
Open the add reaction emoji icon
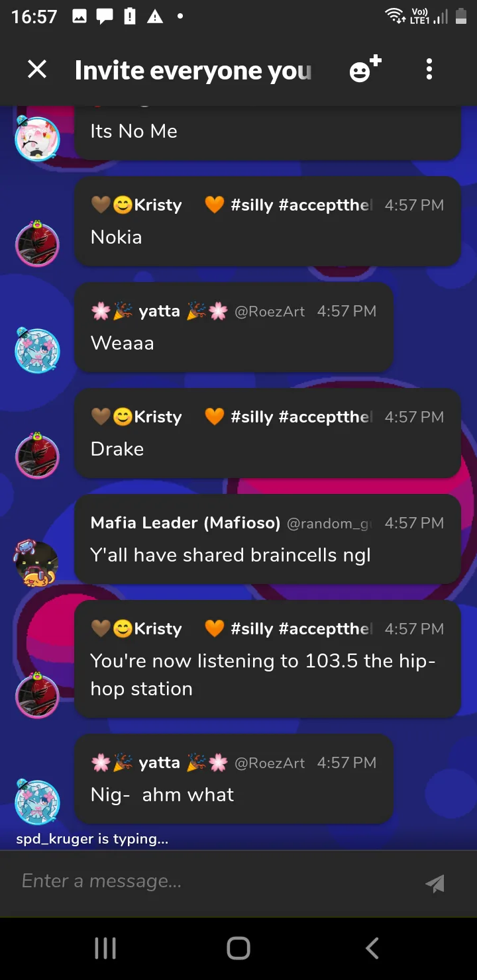[x=366, y=70]
